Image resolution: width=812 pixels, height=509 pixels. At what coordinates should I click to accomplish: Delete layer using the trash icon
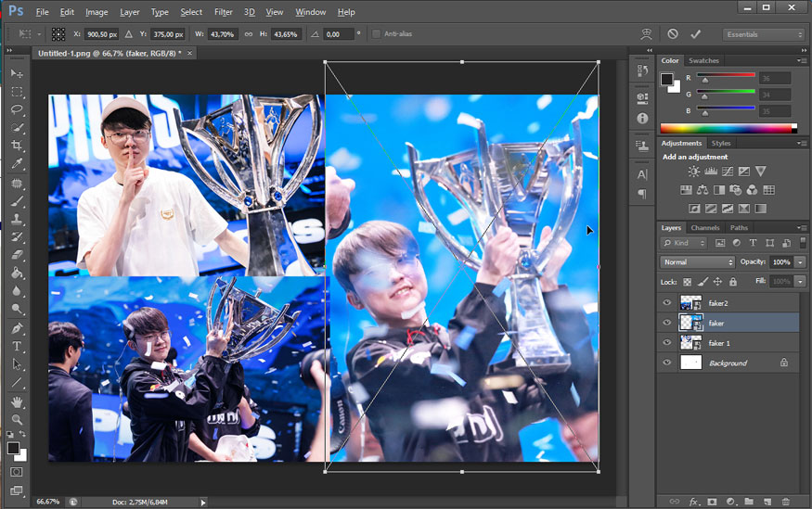pos(785,502)
